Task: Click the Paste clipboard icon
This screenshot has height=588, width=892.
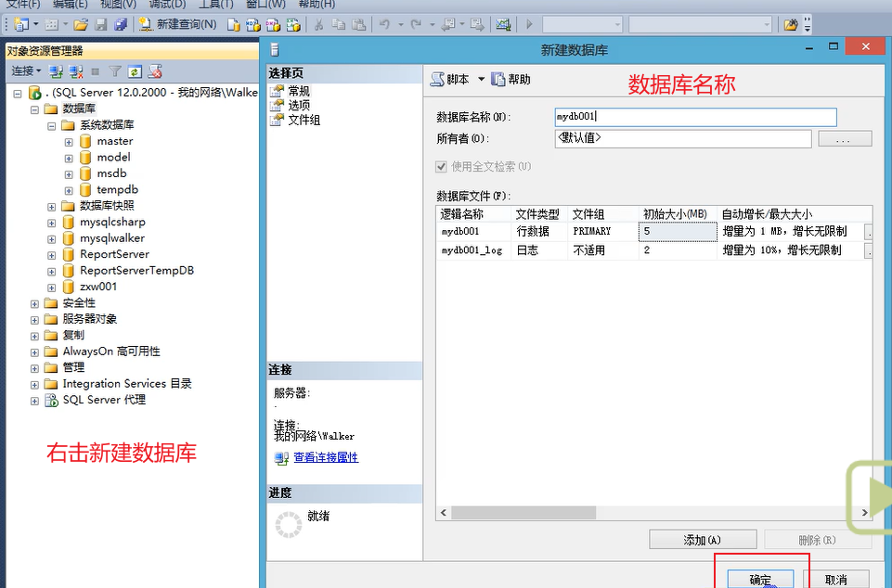Action: click(358, 24)
